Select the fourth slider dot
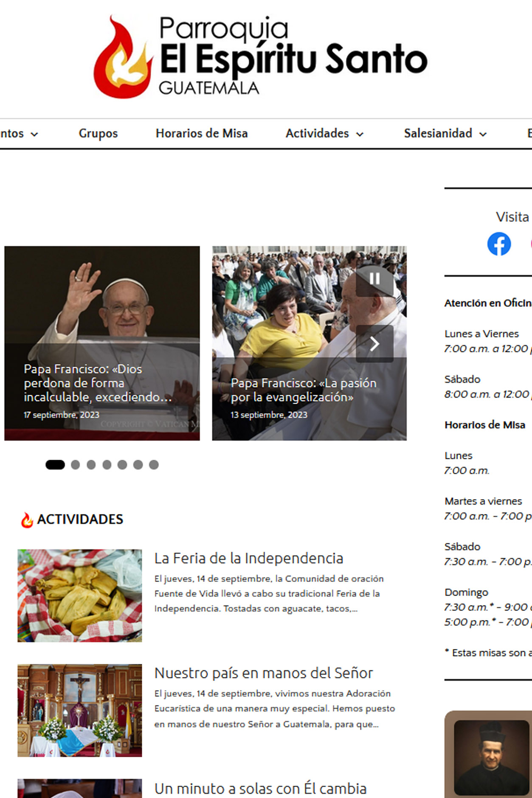Viewport: 532px width, 798px height. pyautogui.click(x=107, y=465)
